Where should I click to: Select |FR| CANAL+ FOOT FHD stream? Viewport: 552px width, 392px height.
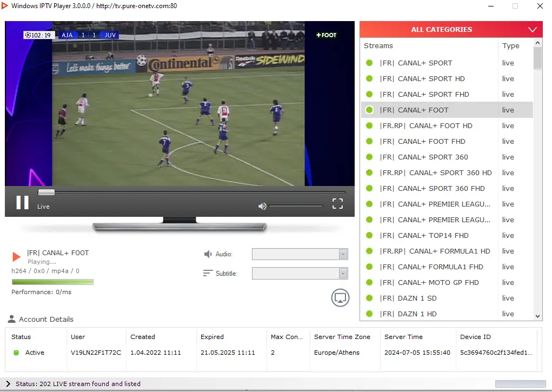pyautogui.click(x=447, y=141)
